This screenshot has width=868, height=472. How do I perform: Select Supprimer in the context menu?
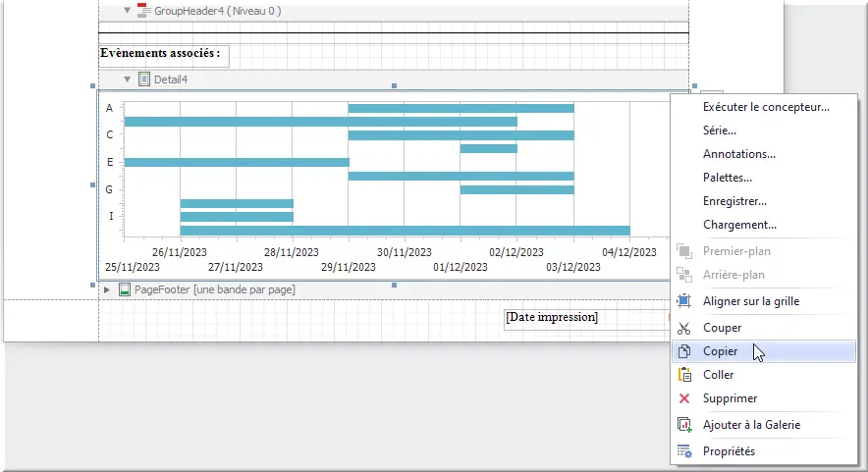(x=764, y=398)
